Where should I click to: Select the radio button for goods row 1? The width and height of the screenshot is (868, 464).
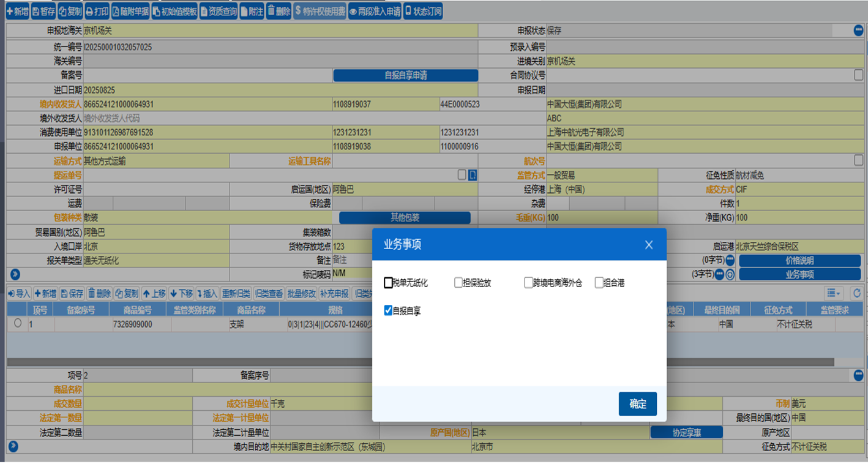(x=18, y=324)
